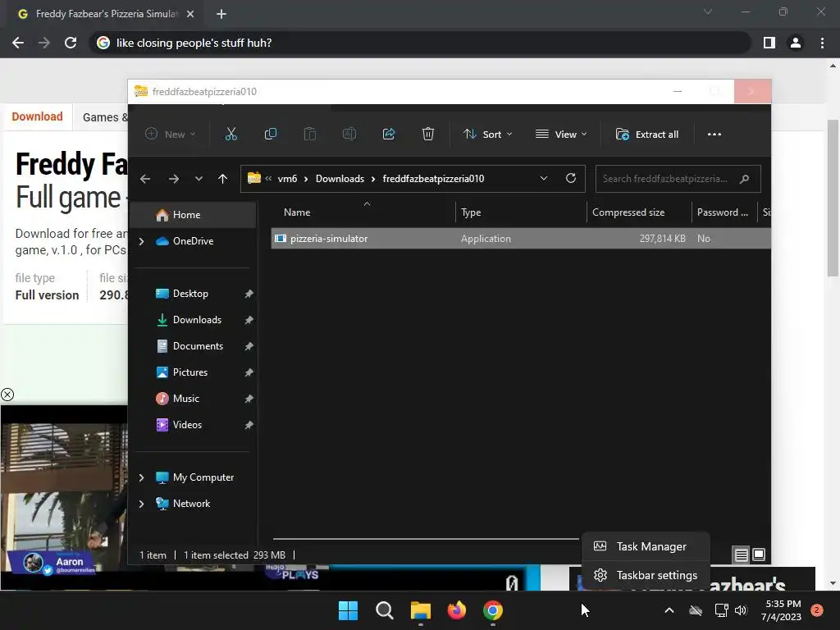Go back in File Explorer navigation
The image size is (840, 630).
[145, 179]
